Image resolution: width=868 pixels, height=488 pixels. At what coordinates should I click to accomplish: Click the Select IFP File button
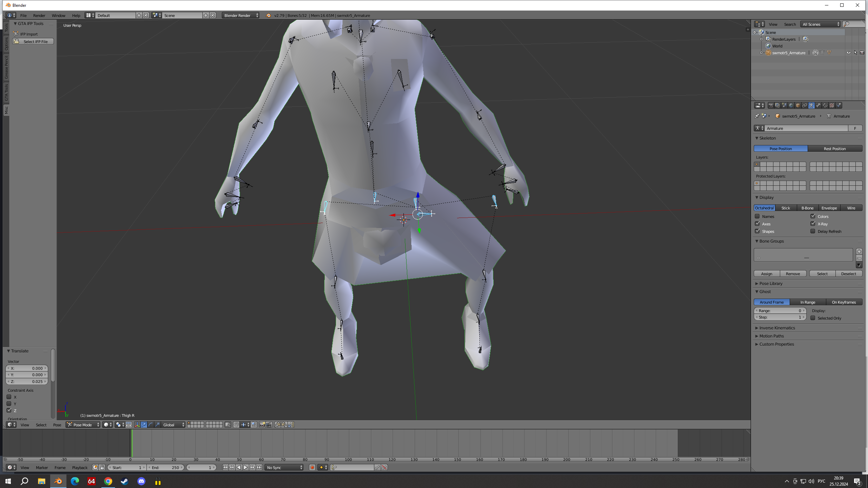pos(33,41)
